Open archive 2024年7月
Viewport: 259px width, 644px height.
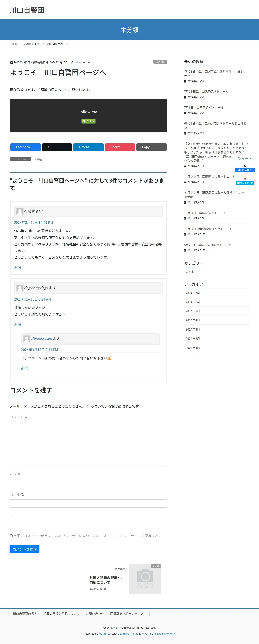(x=193, y=293)
